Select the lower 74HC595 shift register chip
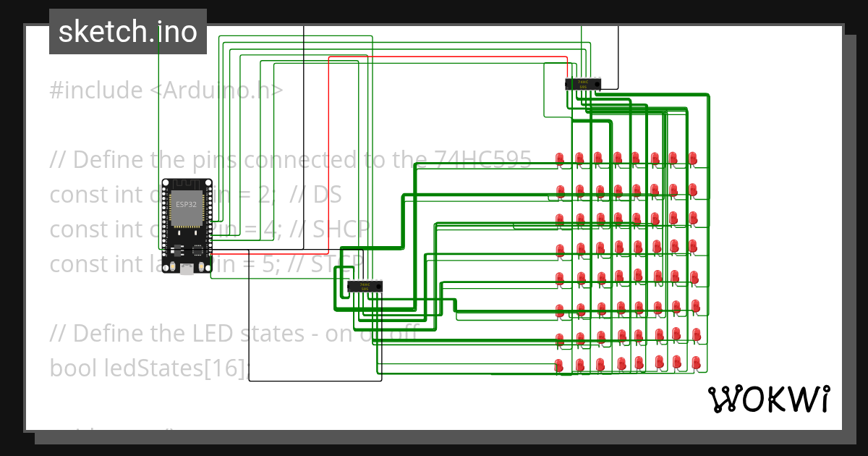The width and height of the screenshot is (868, 456). [x=366, y=287]
